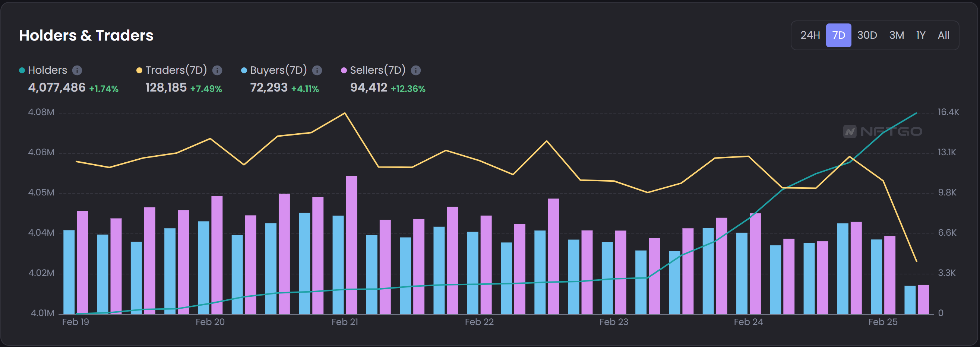Image resolution: width=980 pixels, height=347 pixels.
Task: Switch to the 30D time range tab
Action: point(867,35)
